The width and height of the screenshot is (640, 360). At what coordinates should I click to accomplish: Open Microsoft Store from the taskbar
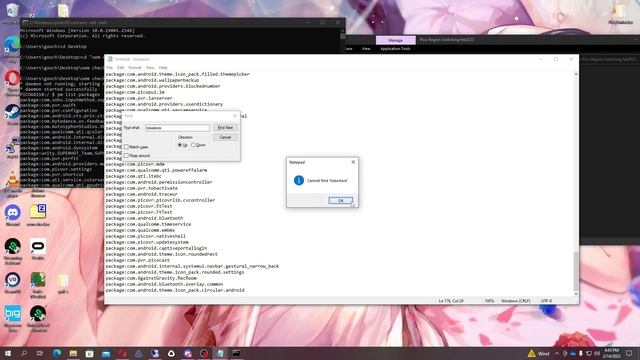[x=89, y=353]
